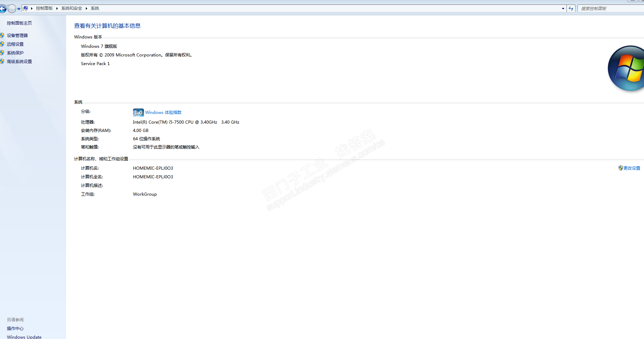Expand the arrow after 系统和安全 breadcrumb
The width and height of the screenshot is (644, 339).
coord(86,8)
